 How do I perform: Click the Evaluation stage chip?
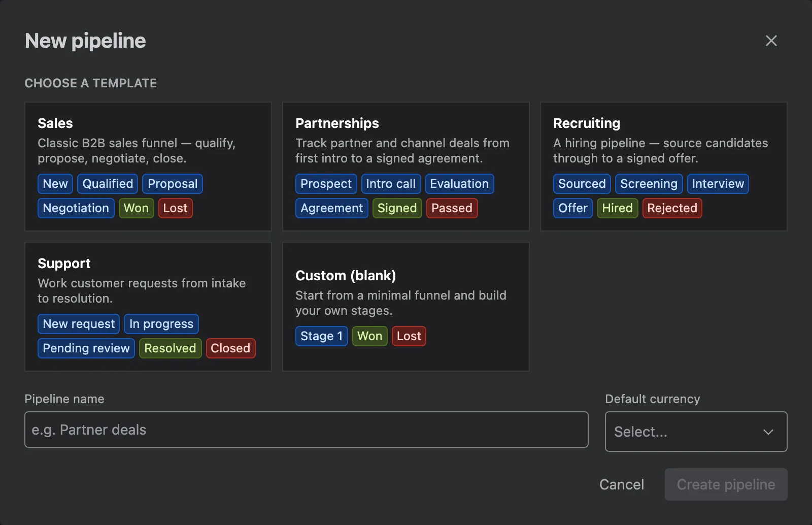point(459,184)
